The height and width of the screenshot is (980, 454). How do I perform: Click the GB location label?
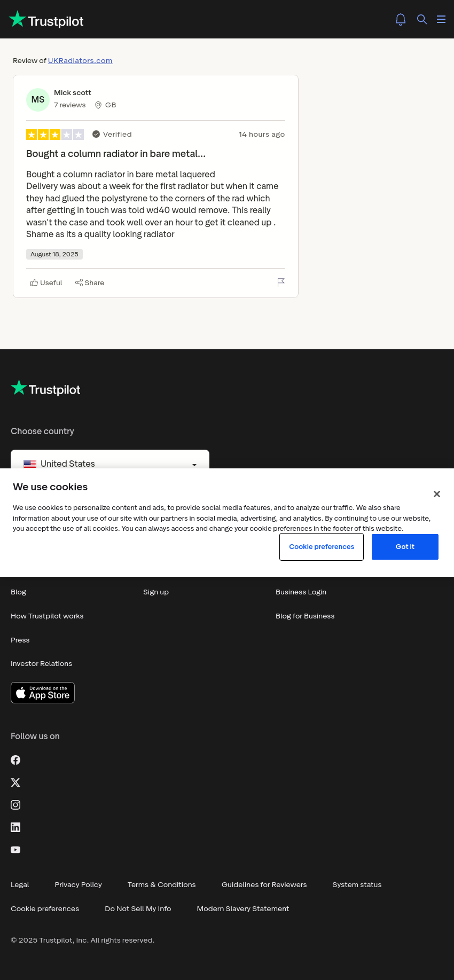tap(106, 105)
